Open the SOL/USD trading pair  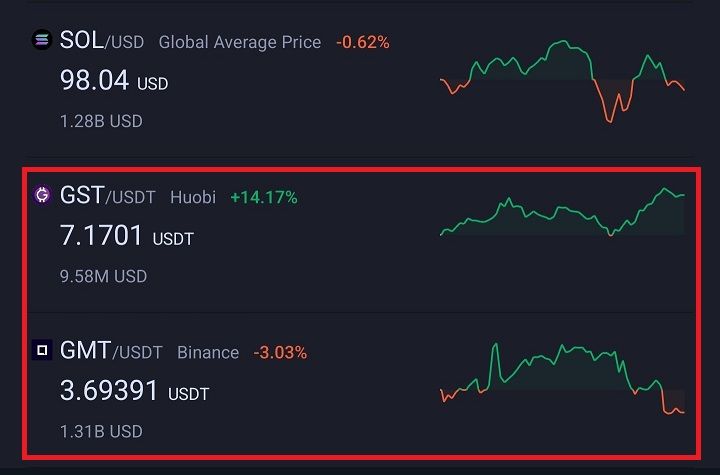tap(101, 41)
